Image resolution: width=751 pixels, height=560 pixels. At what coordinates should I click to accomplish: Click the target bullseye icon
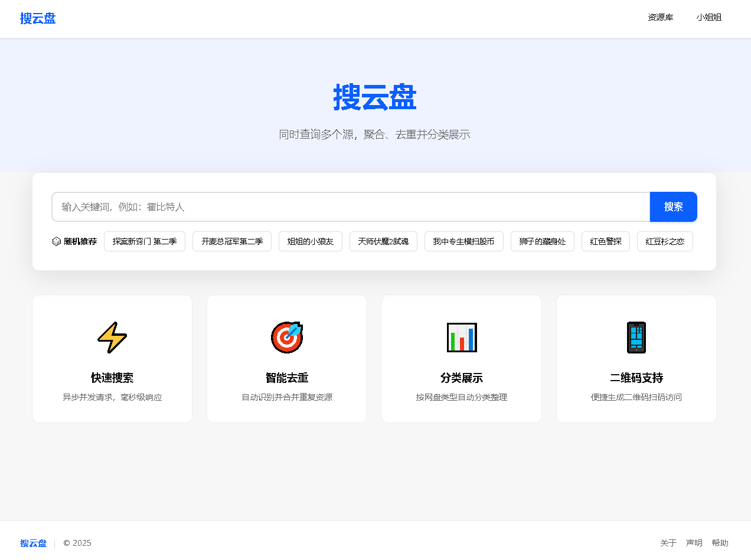click(x=287, y=338)
